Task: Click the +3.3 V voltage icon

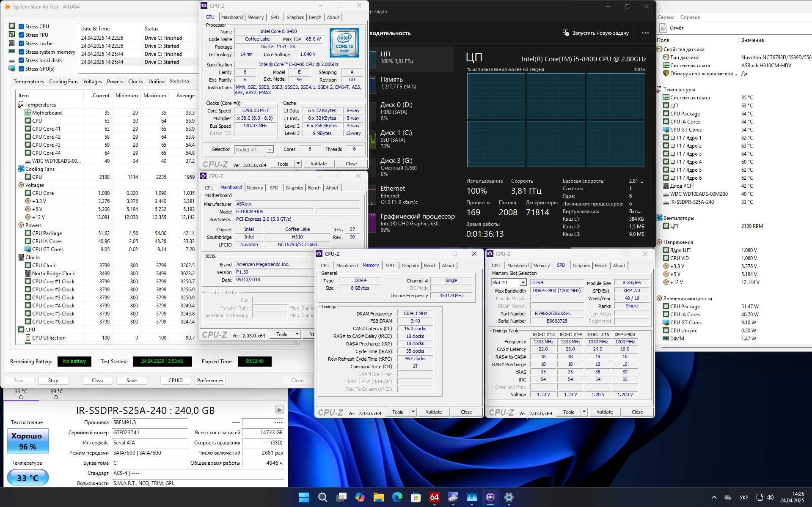Action: coord(28,201)
